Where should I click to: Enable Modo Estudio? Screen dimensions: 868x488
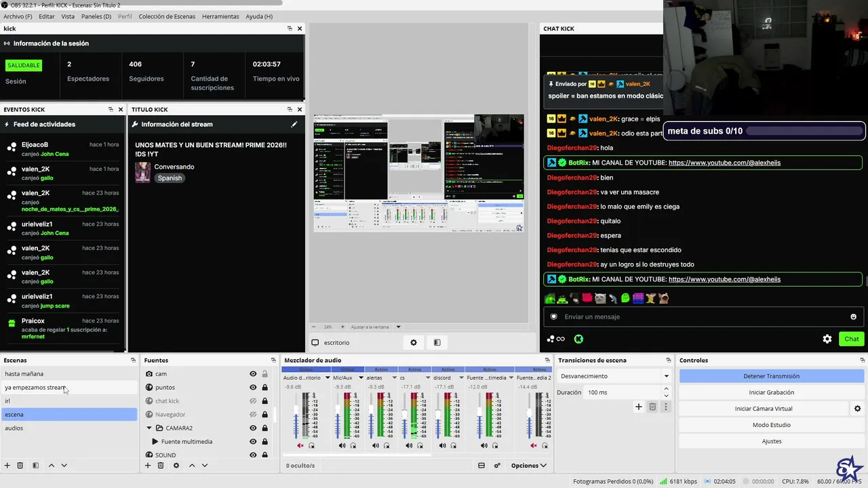click(772, 425)
